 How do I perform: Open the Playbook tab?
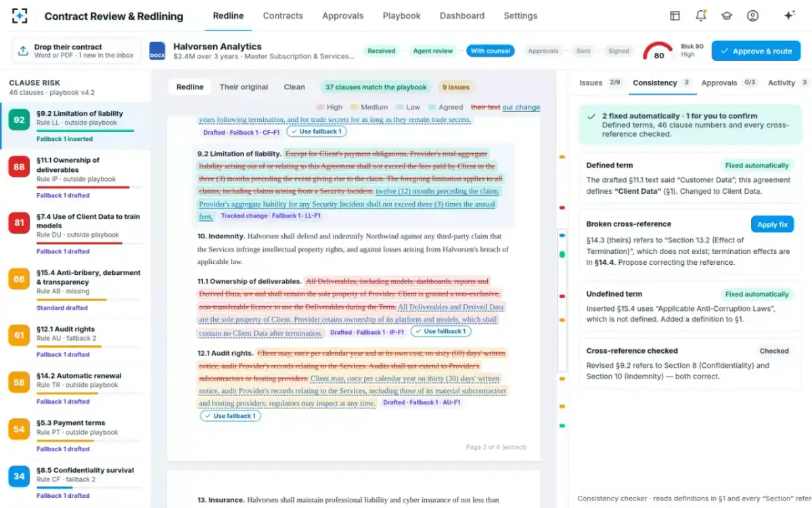(401, 16)
